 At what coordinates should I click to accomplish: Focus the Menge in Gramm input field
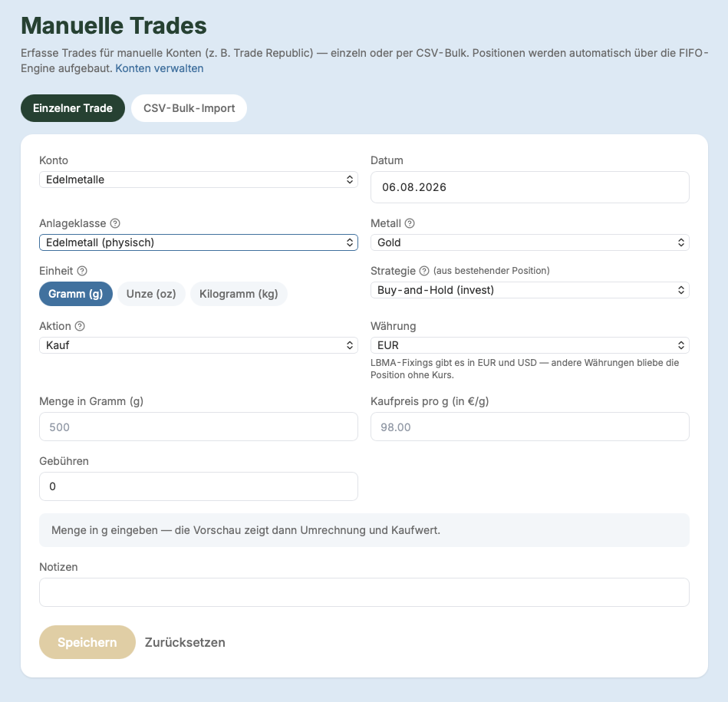(x=199, y=427)
